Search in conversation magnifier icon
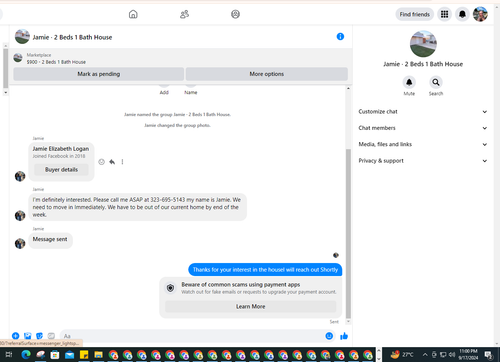500x362 pixels. [x=436, y=82]
